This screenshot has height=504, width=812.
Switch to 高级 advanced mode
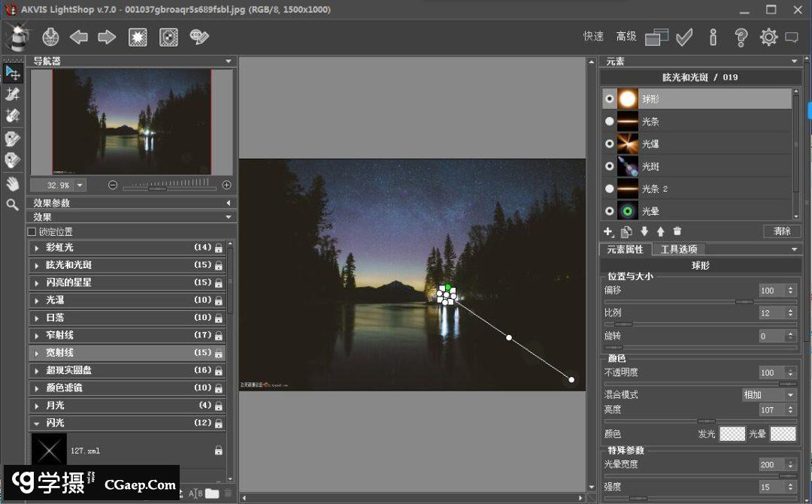[x=626, y=36]
